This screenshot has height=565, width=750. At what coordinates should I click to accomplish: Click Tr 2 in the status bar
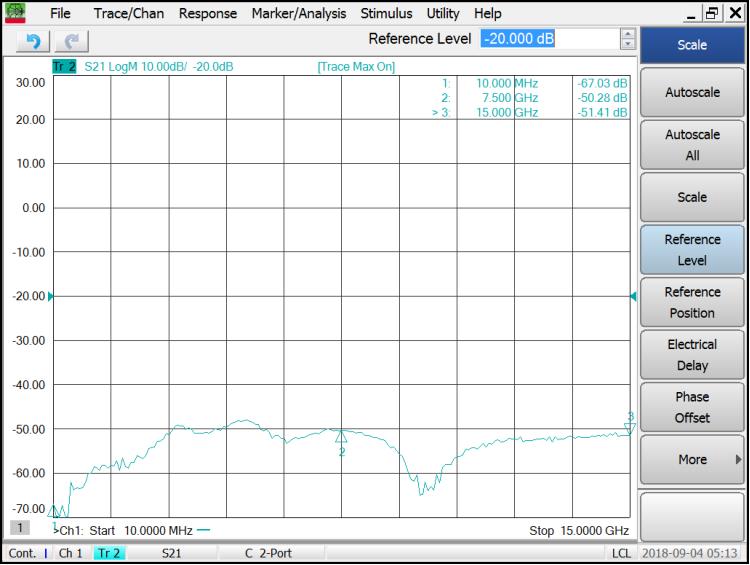[x=109, y=554]
